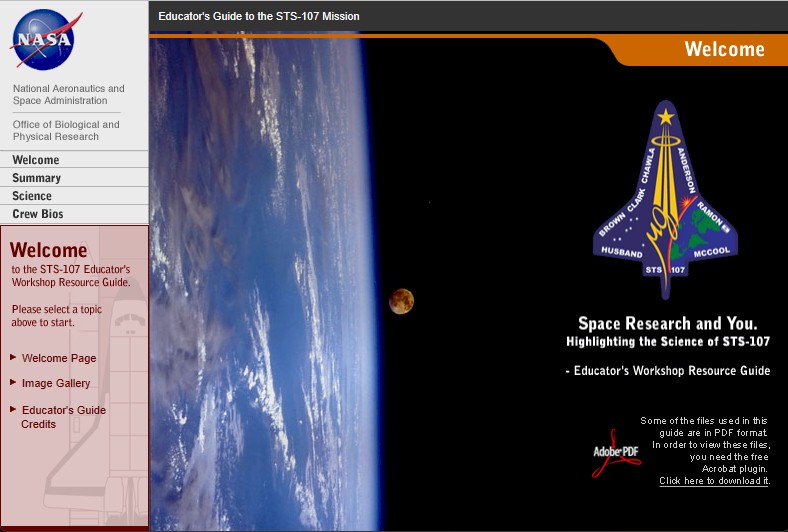Click the arrow bullet beside Image Gallery
Viewport: 788px width, 532px height.
[13, 382]
